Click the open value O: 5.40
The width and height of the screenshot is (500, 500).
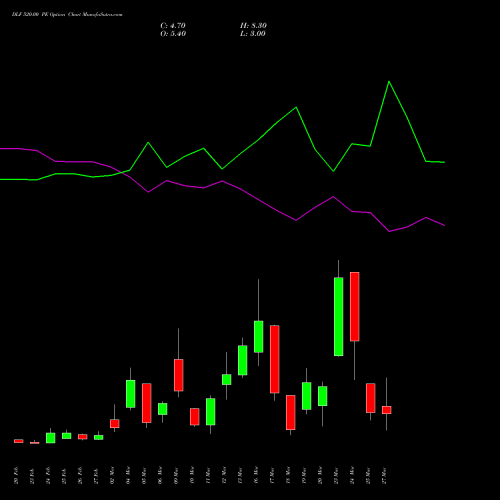point(173,34)
